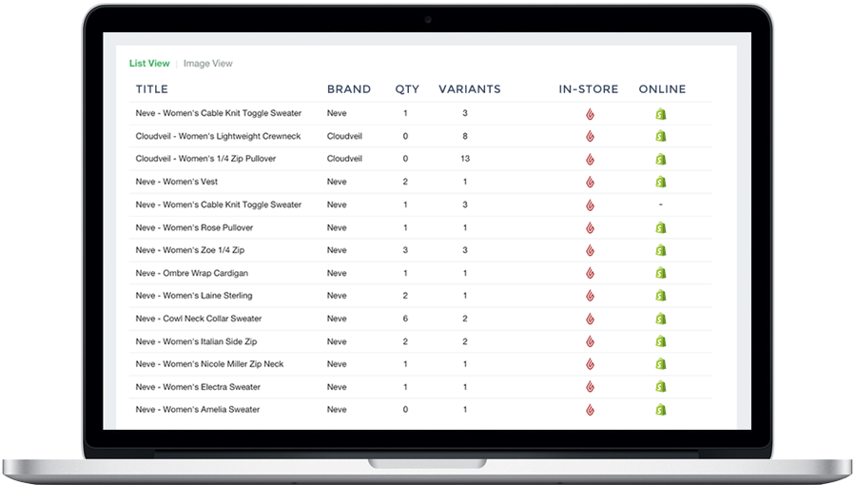Sort by the VARIANTS column header
This screenshot has width=856, height=504.
click(x=470, y=89)
